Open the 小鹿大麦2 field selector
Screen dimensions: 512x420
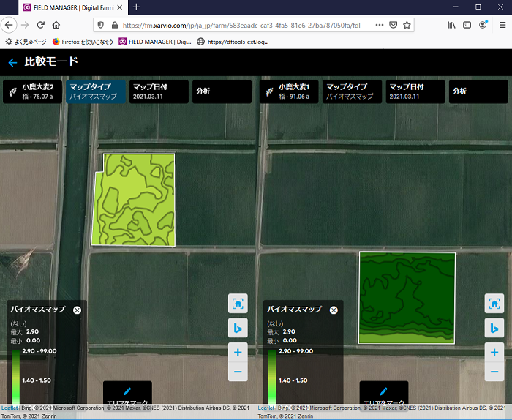[33, 91]
